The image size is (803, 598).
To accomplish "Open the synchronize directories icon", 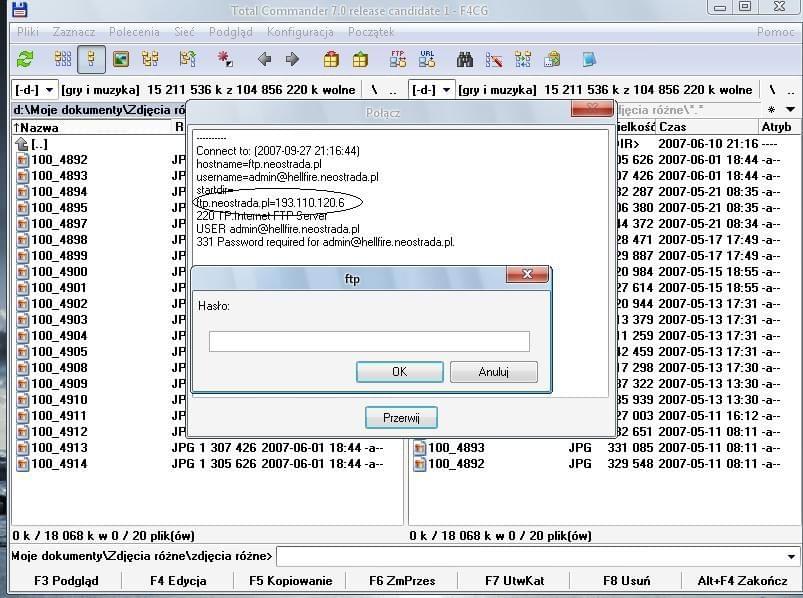I will [523, 59].
